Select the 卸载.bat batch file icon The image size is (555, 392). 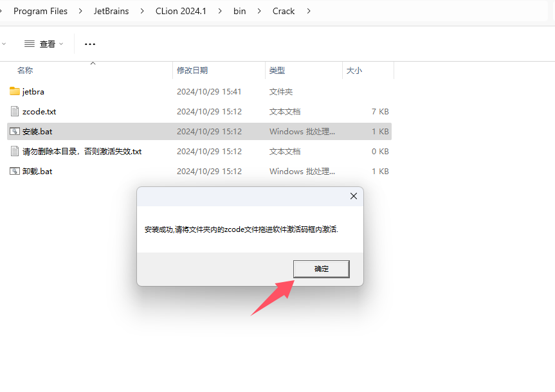(15, 171)
